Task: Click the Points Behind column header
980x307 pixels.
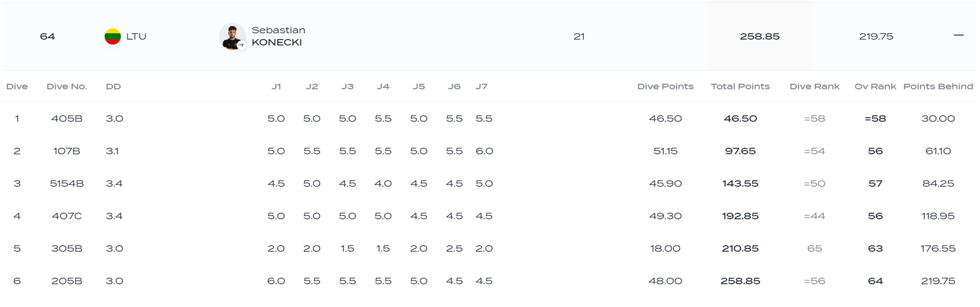Action: (x=938, y=86)
